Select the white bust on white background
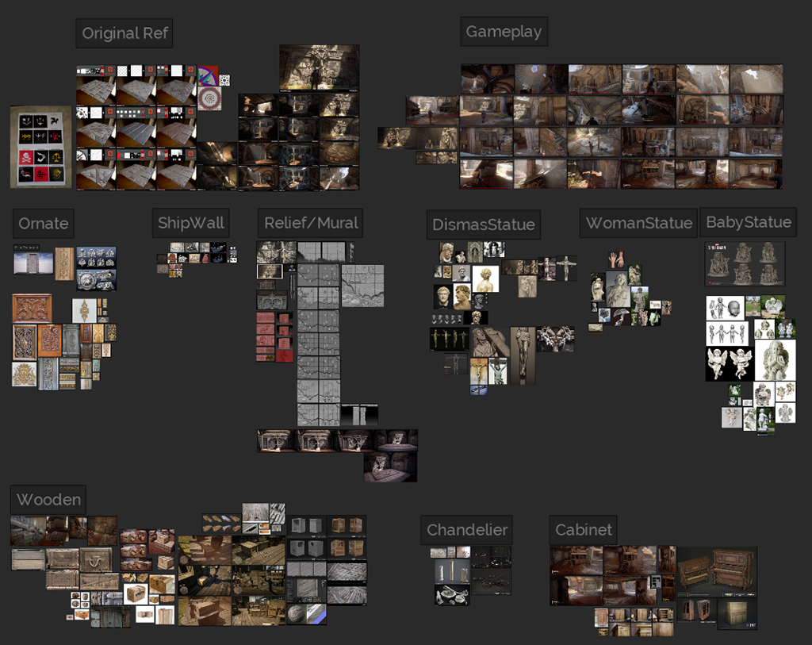812x645 pixels. (485, 279)
